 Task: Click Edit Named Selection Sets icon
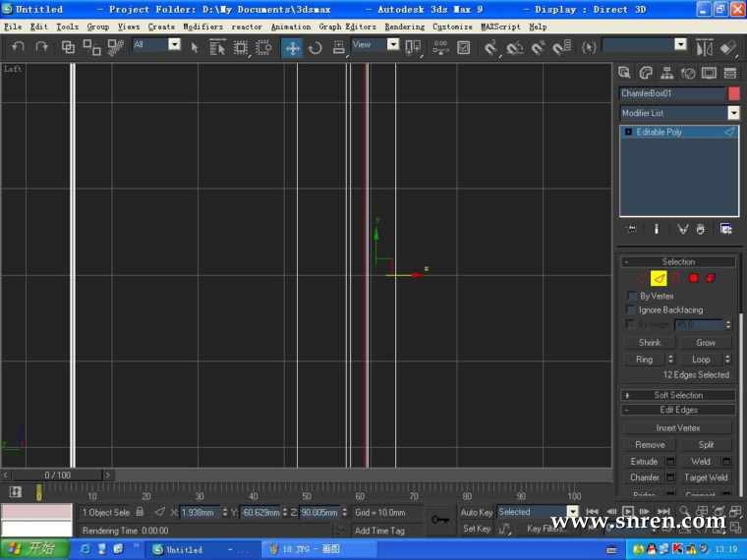pos(590,47)
